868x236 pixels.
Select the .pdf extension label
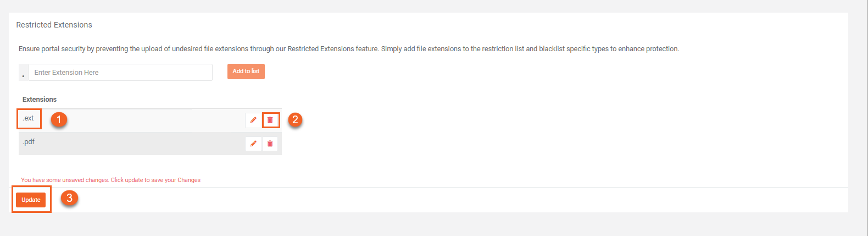[x=29, y=142]
